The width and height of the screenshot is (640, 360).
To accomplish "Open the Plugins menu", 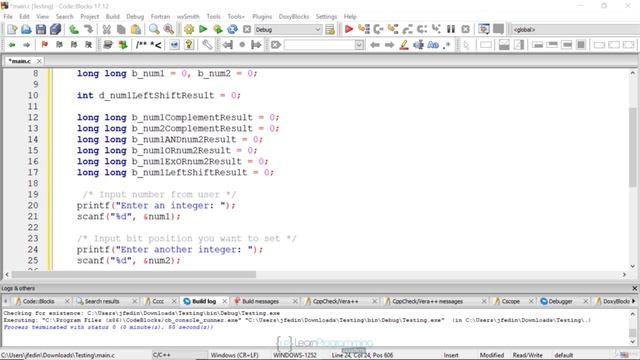I will [262, 16].
